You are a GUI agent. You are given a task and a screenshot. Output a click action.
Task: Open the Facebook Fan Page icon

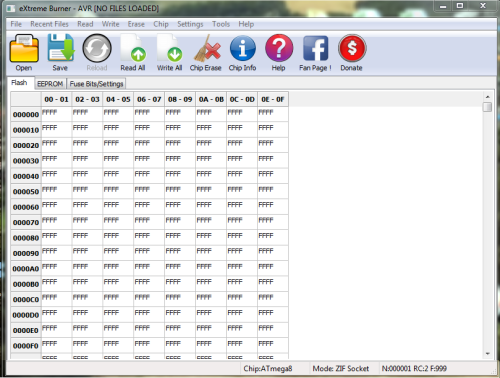[x=315, y=49]
